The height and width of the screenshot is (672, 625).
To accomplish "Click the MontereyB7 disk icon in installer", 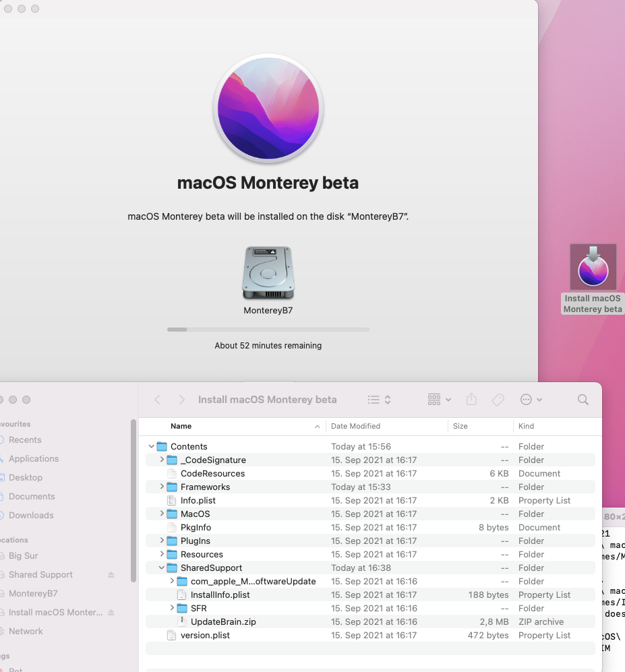I will tap(268, 272).
